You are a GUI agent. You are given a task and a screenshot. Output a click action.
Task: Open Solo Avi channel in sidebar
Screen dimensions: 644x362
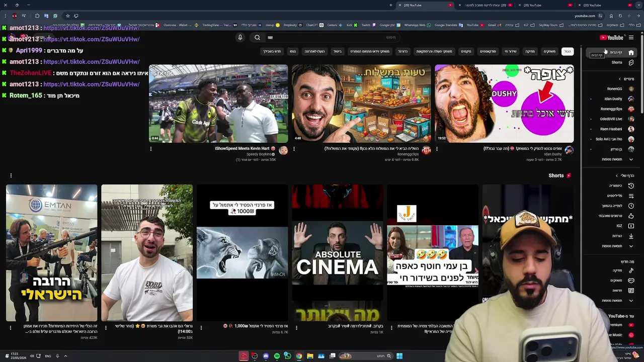611,139
